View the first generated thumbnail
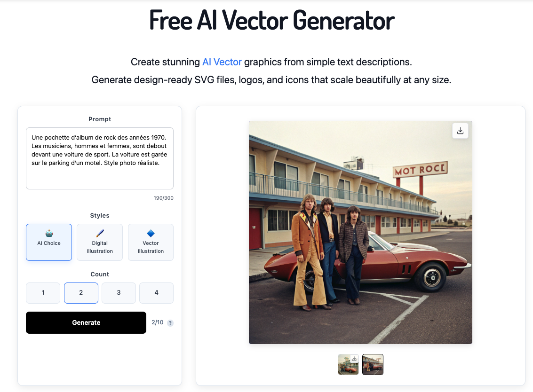 point(348,364)
